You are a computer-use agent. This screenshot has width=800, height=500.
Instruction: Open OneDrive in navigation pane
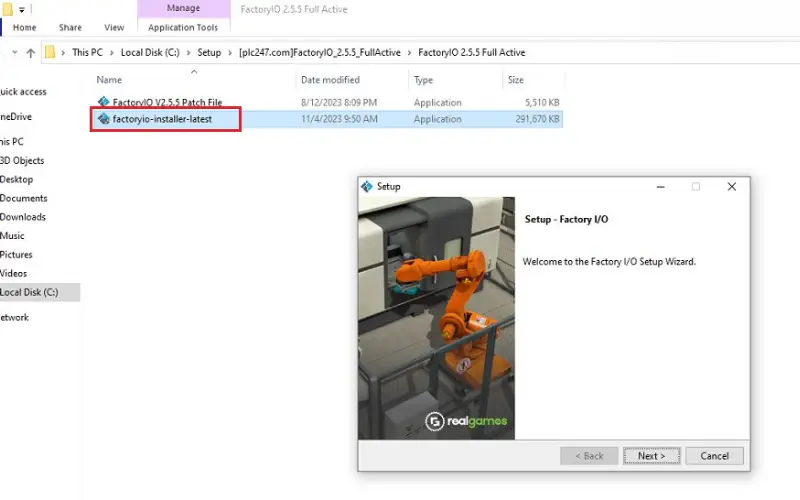(16, 117)
